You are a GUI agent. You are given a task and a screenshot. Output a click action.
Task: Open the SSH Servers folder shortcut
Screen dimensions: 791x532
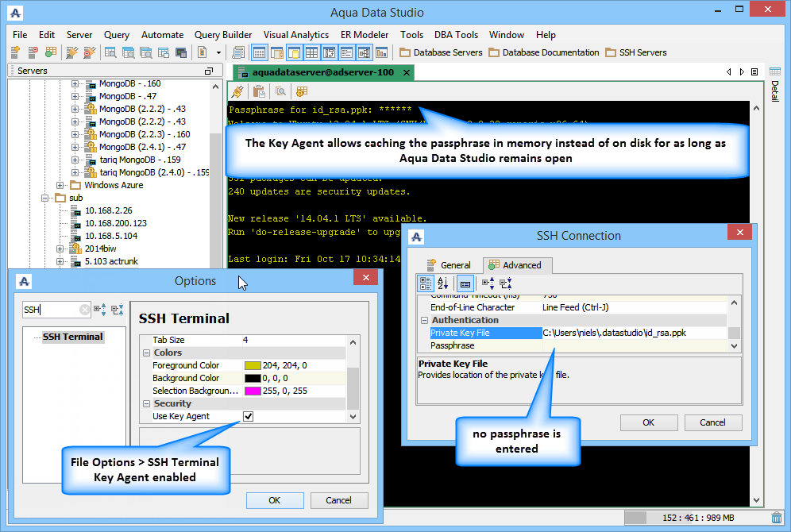click(x=636, y=52)
